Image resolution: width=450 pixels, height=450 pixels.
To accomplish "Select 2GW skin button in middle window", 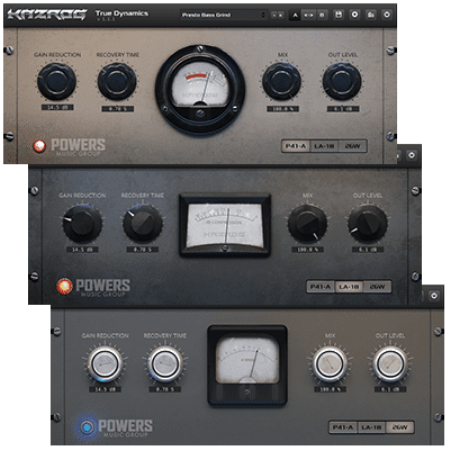I will (x=377, y=287).
